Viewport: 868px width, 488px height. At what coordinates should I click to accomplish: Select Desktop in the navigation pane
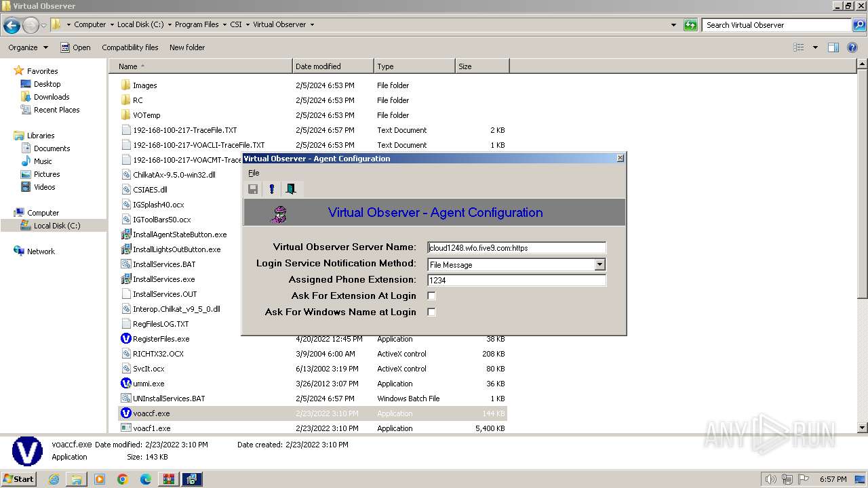pyautogui.click(x=47, y=84)
